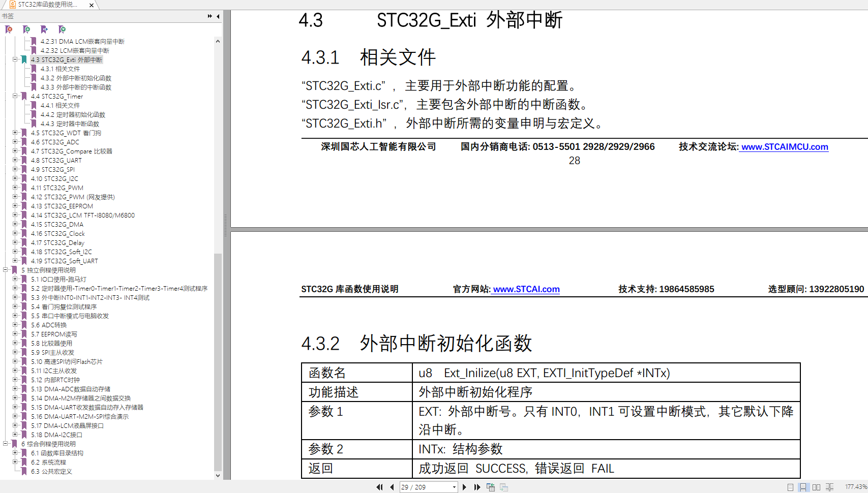868x493 pixels.
Task: Open bookmark 4.3.2 外部中断初始化函数
Action: coord(76,78)
